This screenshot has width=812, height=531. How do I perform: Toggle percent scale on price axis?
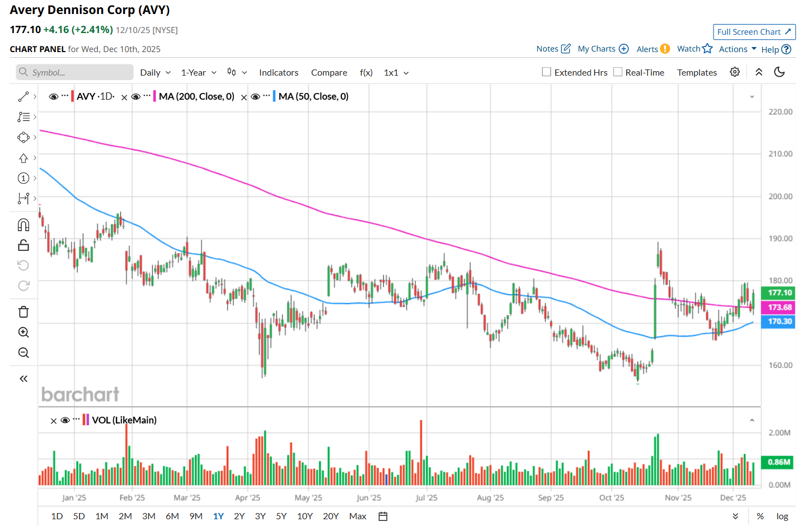(760, 516)
